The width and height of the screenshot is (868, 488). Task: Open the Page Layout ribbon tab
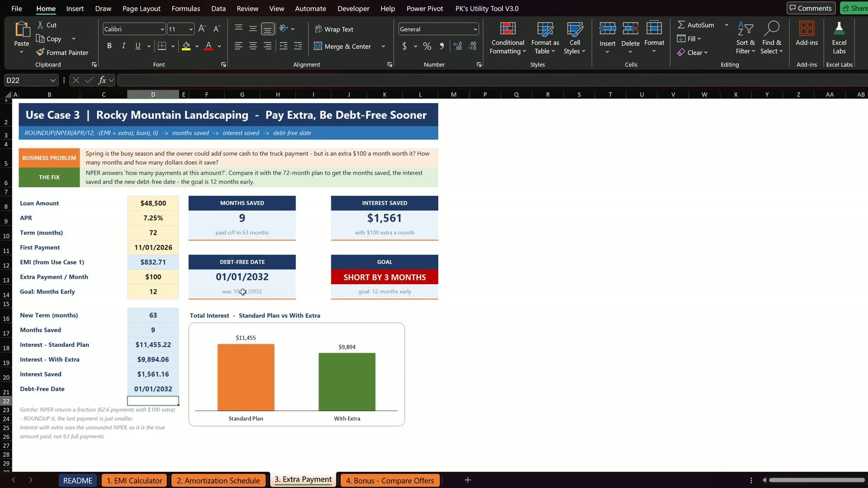(142, 9)
